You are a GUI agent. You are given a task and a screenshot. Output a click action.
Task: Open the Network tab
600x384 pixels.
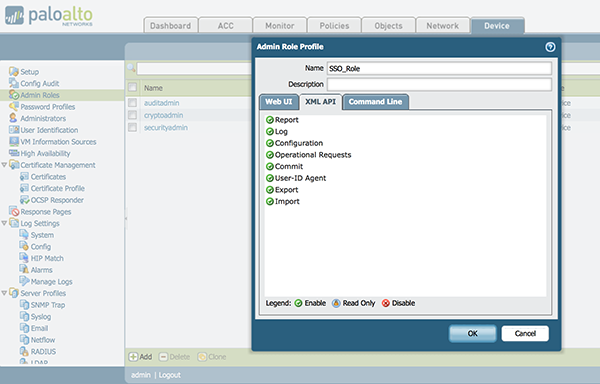tap(443, 26)
